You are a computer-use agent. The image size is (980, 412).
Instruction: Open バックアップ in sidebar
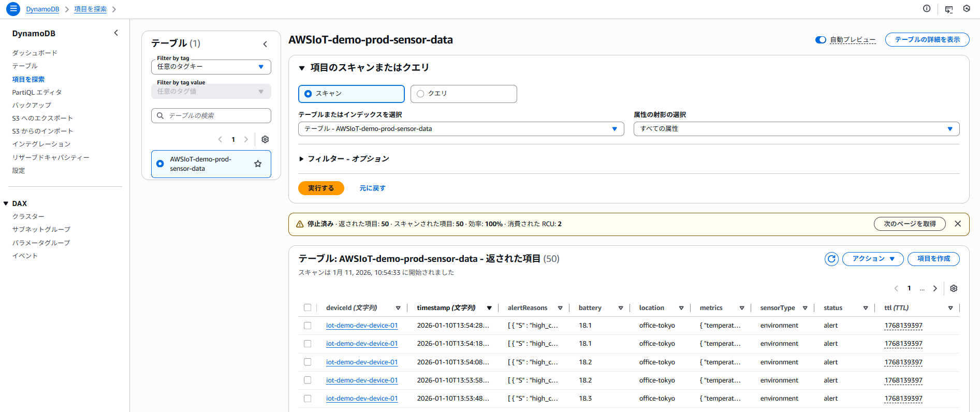pos(32,105)
